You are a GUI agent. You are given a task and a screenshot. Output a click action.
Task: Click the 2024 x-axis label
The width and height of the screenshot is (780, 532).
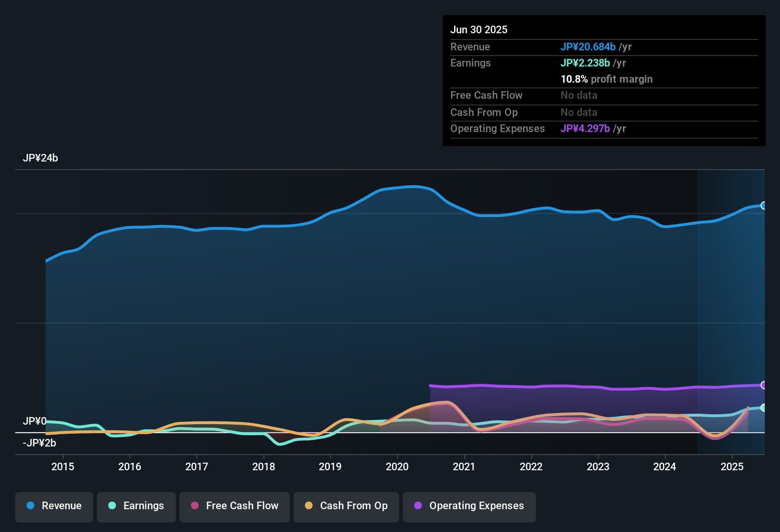coord(665,466)
